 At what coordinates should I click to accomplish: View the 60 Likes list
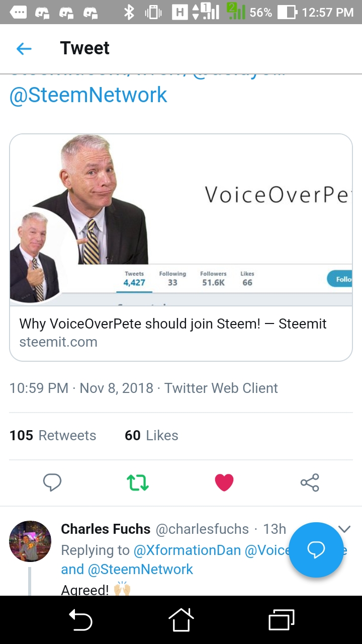tap(151, 435)
